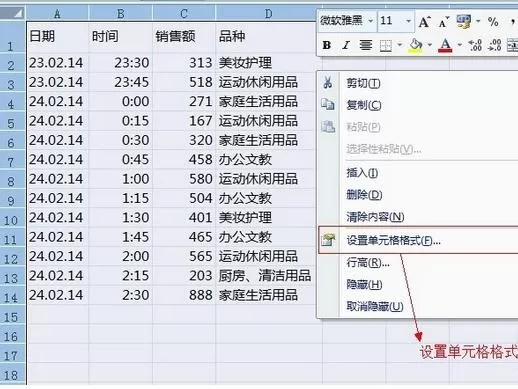Click the cell with time 23:45
The image size is (518, 389).
pos(121,82)
